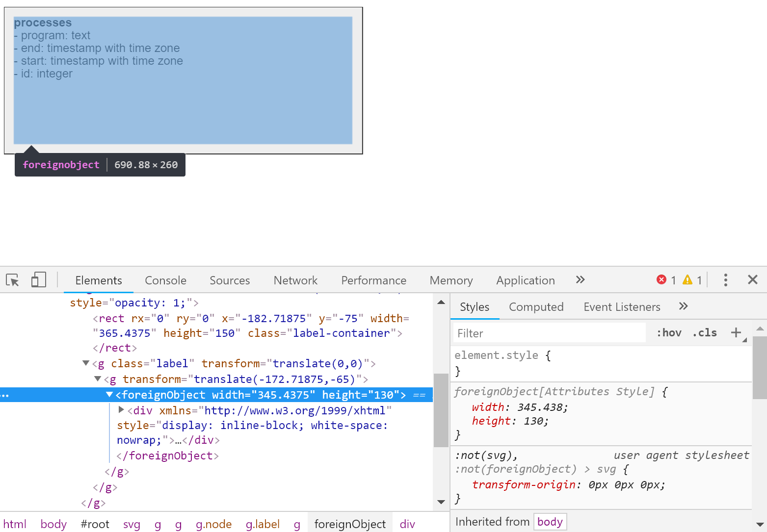Open the Application tab
The image size is (767, 532).
coord(526,280)
